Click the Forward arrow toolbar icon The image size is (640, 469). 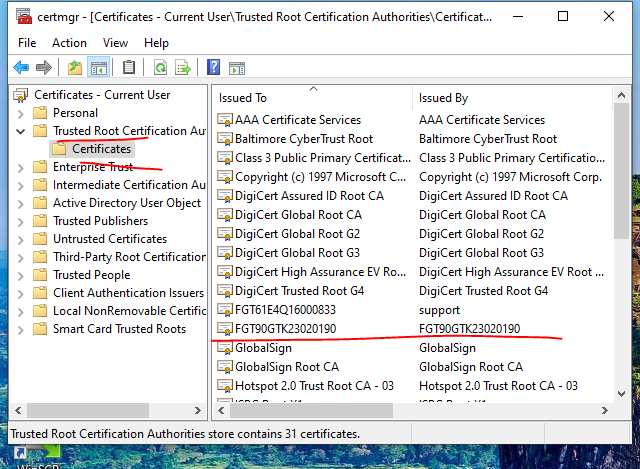point(44,67)
